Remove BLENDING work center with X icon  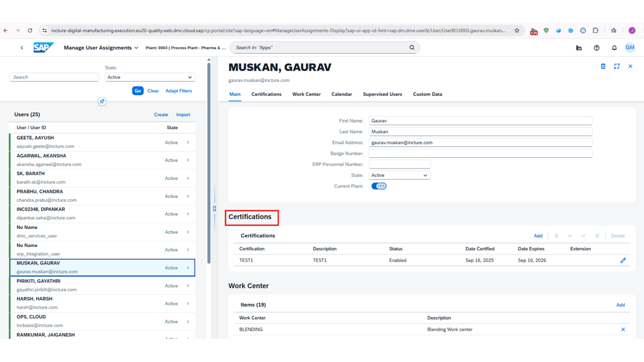(x=623, y=329)
